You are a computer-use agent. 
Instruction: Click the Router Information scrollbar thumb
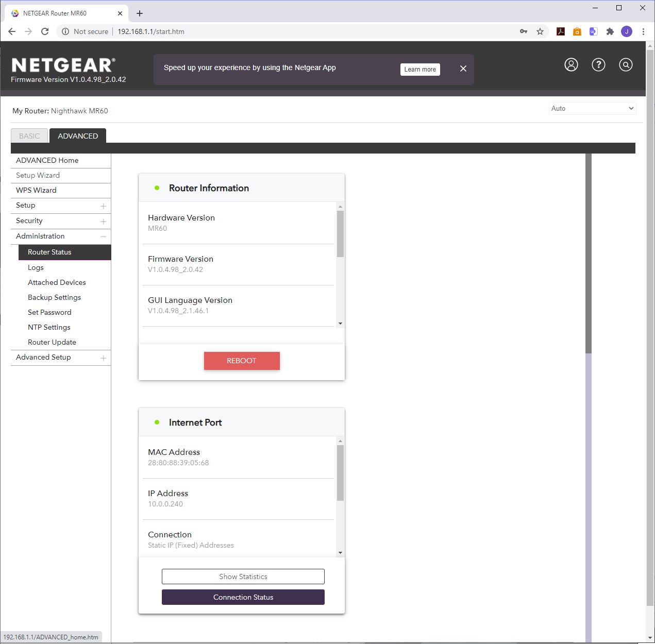[x=340, y=234]
